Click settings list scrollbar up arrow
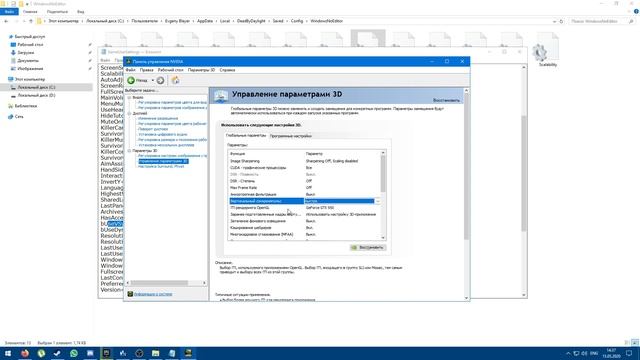 [383, 153]
